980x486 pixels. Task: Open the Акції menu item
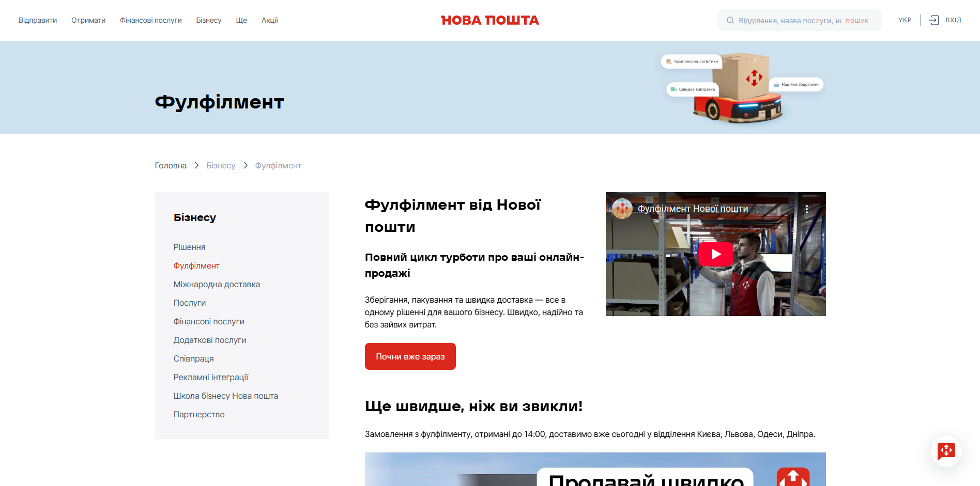click(x=269, y=20)
